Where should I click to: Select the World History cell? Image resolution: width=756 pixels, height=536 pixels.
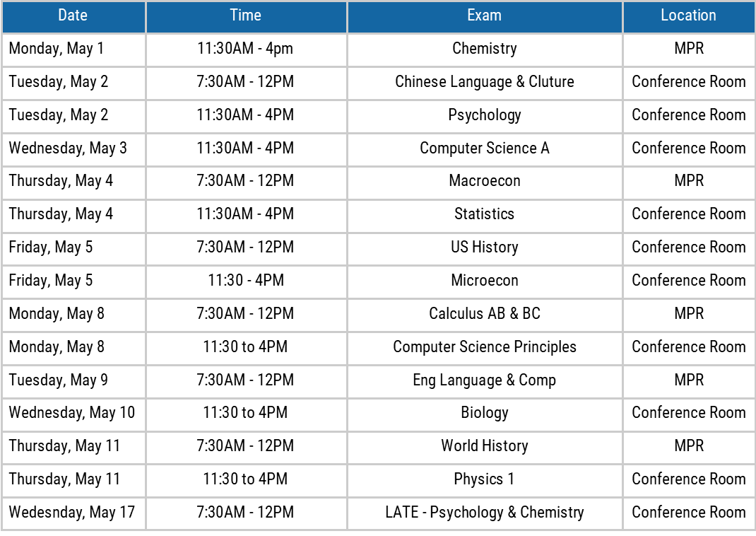484,446
